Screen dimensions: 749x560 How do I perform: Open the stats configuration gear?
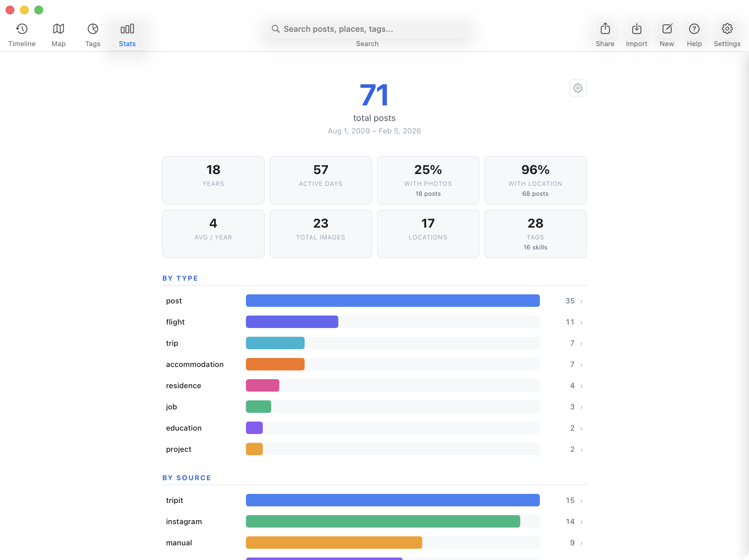tap(578, 88)
